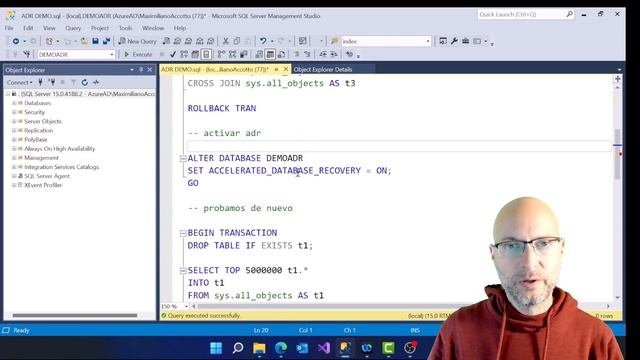The width and height of the screenshot is (640, 360).
Task: Expand the Management node
Action: [x=14, y=158]
